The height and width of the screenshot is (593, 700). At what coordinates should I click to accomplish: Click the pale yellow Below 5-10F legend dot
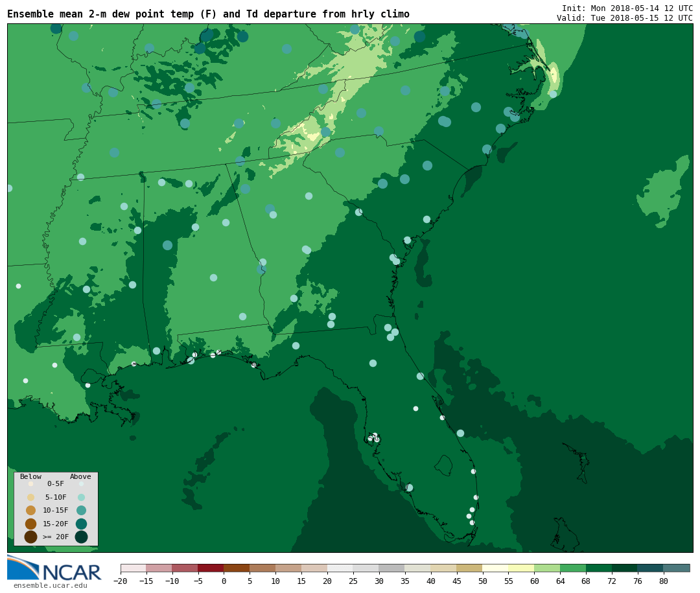pyautogui.click(x=31, y=497)
